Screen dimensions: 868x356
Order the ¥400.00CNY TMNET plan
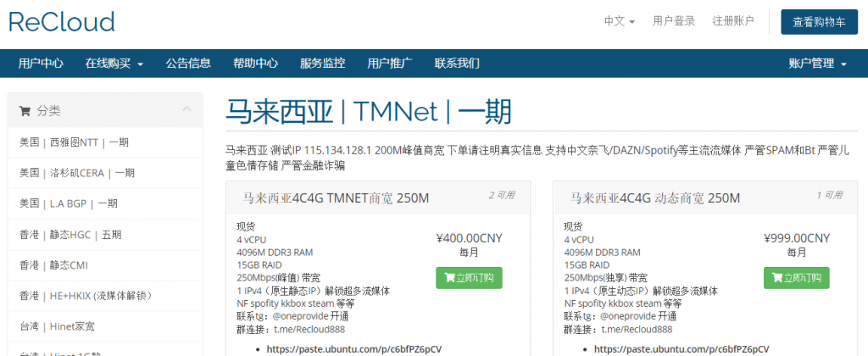(469, 278)
